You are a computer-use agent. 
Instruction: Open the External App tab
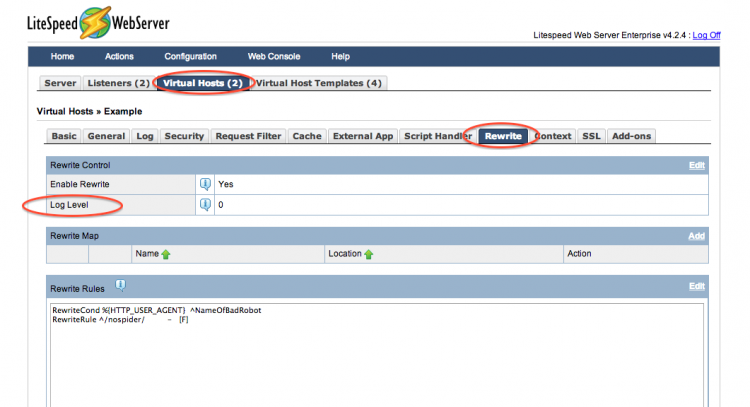(x=364, y=136)
